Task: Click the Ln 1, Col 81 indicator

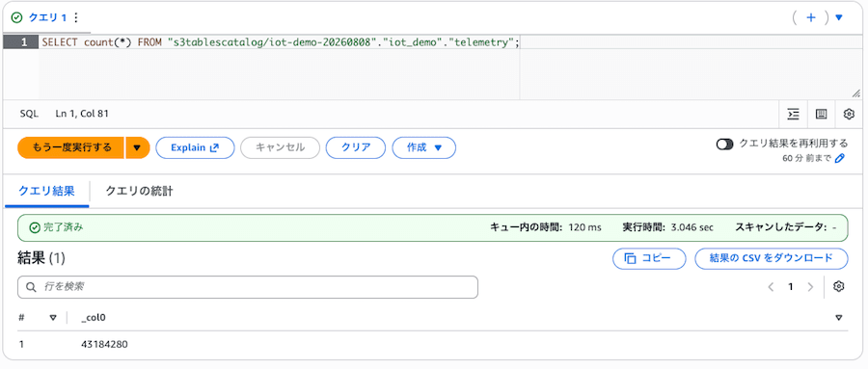Action: [x=82, y=114]
